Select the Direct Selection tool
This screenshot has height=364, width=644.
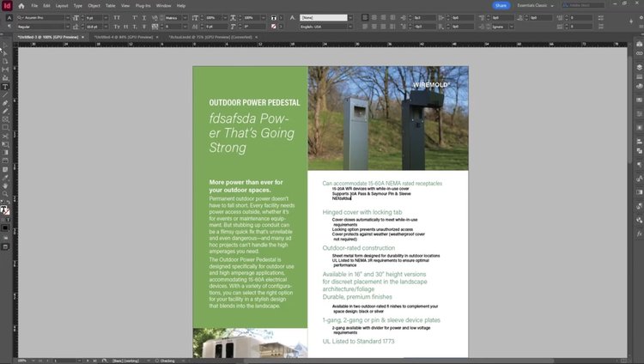tap(5, 53)
